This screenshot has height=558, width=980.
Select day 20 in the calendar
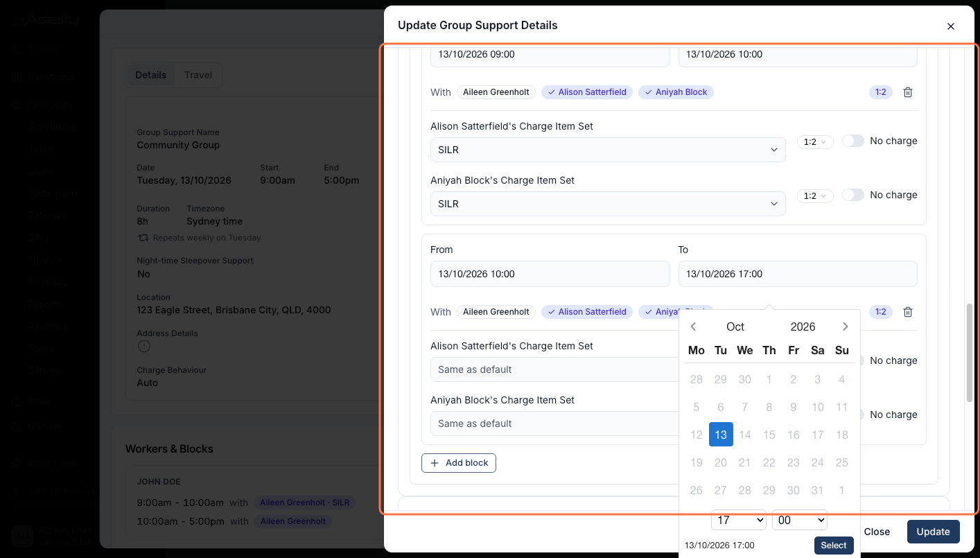pos(721,462)
